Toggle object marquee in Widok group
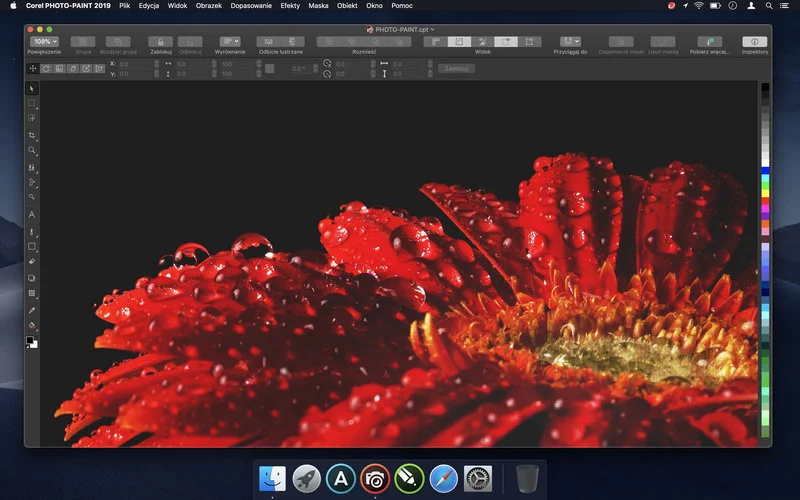800x500 pixels. 506,41
